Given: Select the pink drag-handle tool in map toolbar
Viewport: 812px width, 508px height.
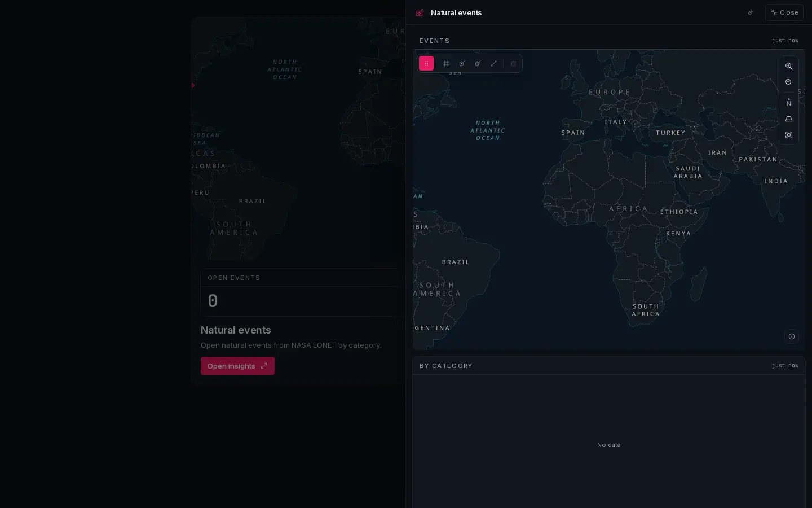Looking at the screenshot, I should click(x=426, y=63).
